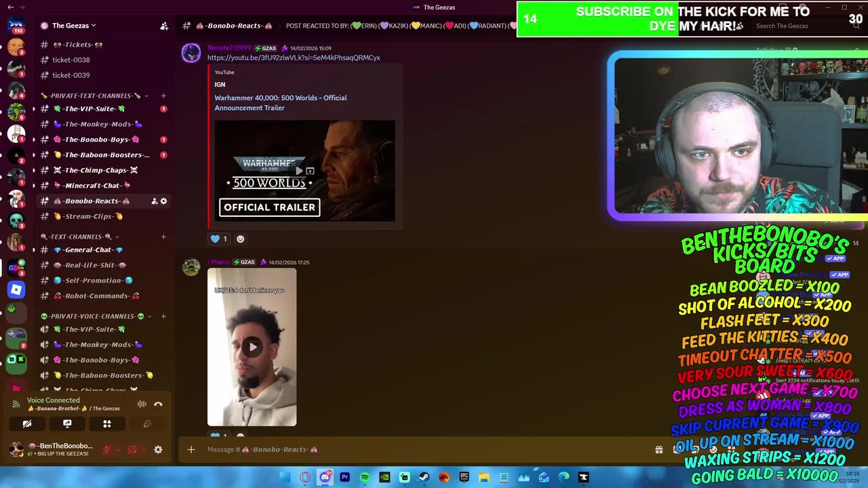The width and height of the screenshot is (868, 488).
Task: Open The-Baboon-Boosters text channel
Action: (x=103, y=155)
